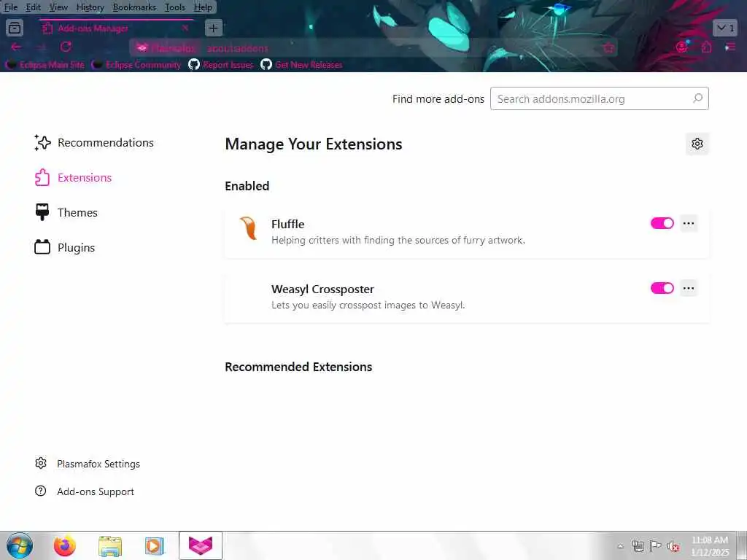Open the application hamburger menu
747x560 pixels.
pos(729,47)
